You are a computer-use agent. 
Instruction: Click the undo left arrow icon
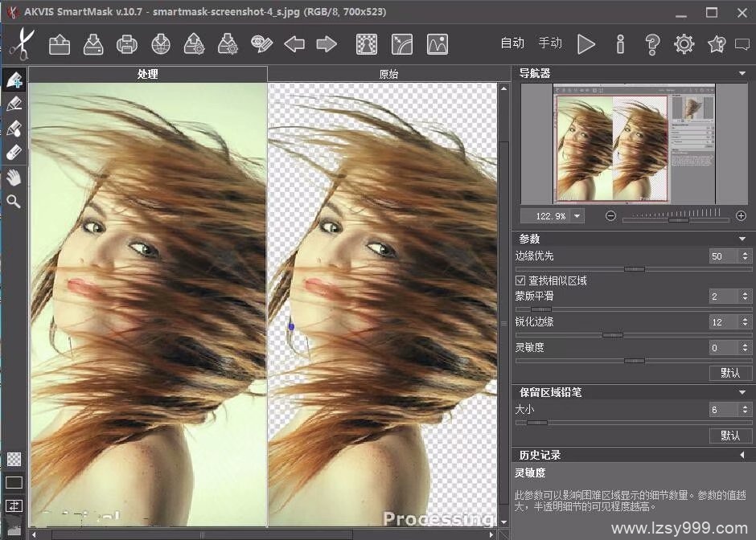(x=294, y=44)
